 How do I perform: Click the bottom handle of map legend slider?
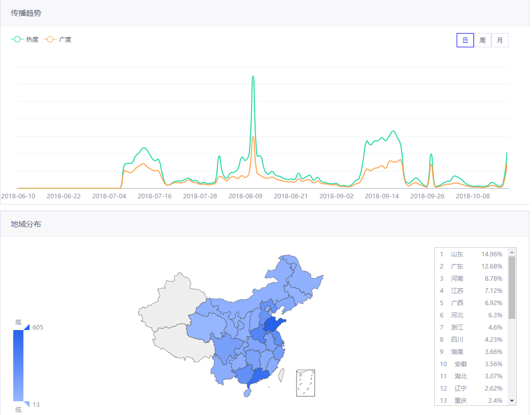26,404
